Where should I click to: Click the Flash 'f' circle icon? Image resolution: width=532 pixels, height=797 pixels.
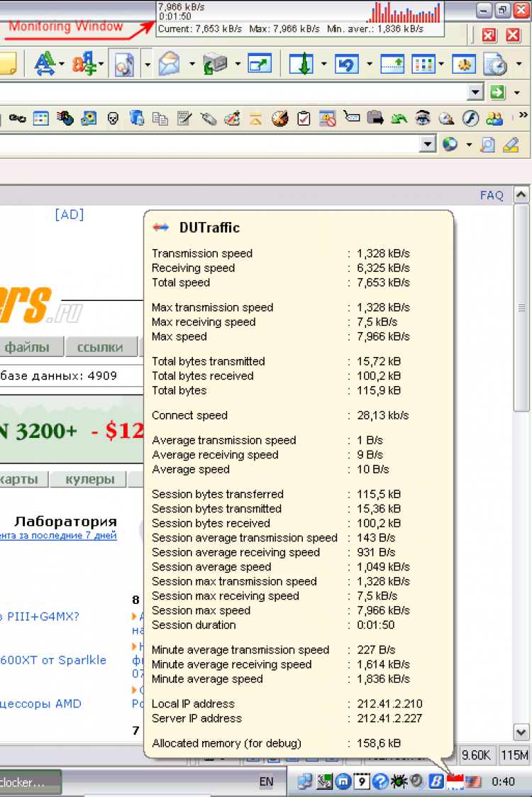click(470, 119)
